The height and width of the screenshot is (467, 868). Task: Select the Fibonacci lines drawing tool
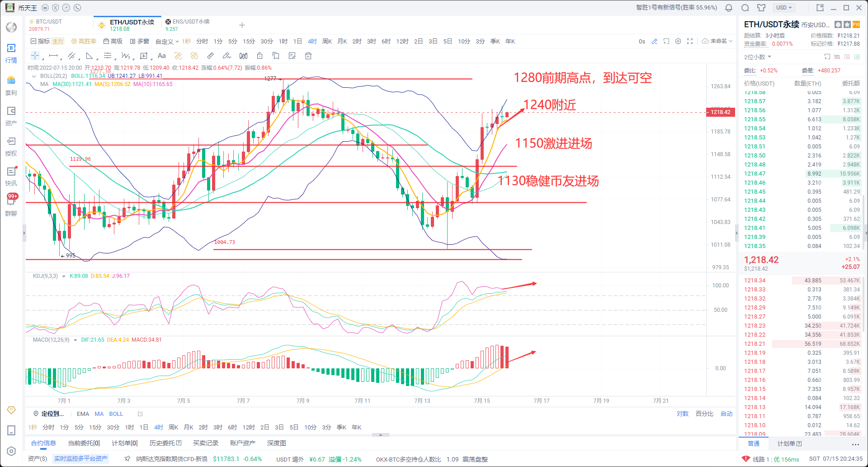pyautogui.click(x=108, y=56)
